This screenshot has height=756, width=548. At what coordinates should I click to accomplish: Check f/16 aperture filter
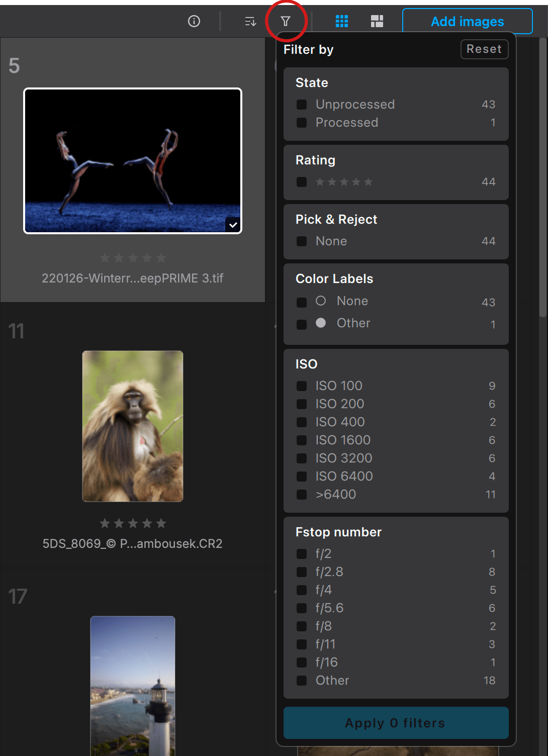coord(302,663)
